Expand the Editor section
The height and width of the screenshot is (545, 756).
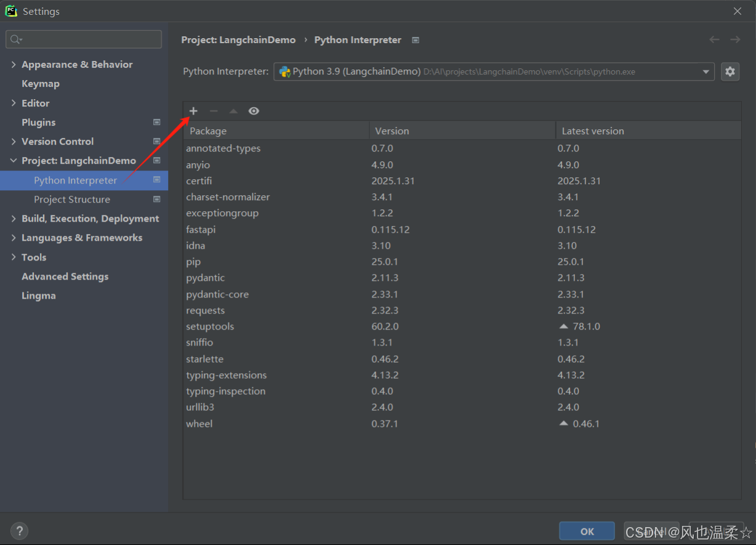tap(14, 103)
